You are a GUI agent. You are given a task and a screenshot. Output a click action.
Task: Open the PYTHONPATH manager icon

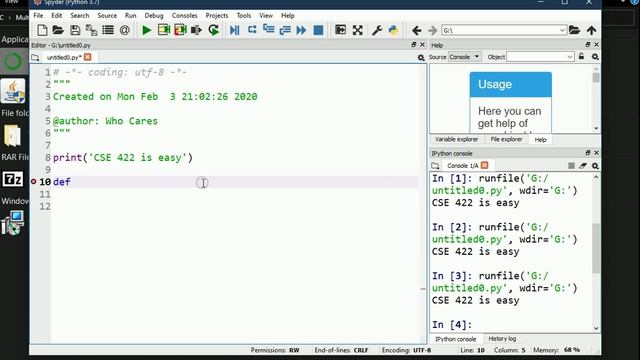(393, 30)
